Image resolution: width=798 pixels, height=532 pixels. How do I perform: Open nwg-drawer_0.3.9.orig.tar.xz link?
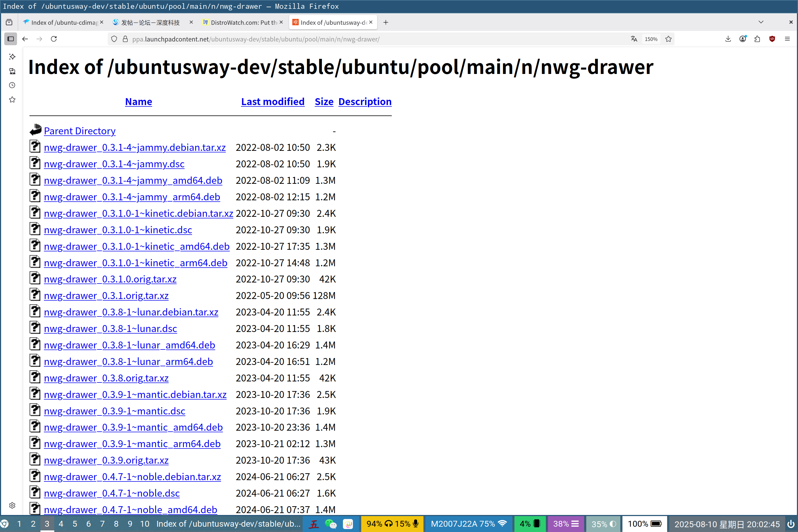click(106, 460)
